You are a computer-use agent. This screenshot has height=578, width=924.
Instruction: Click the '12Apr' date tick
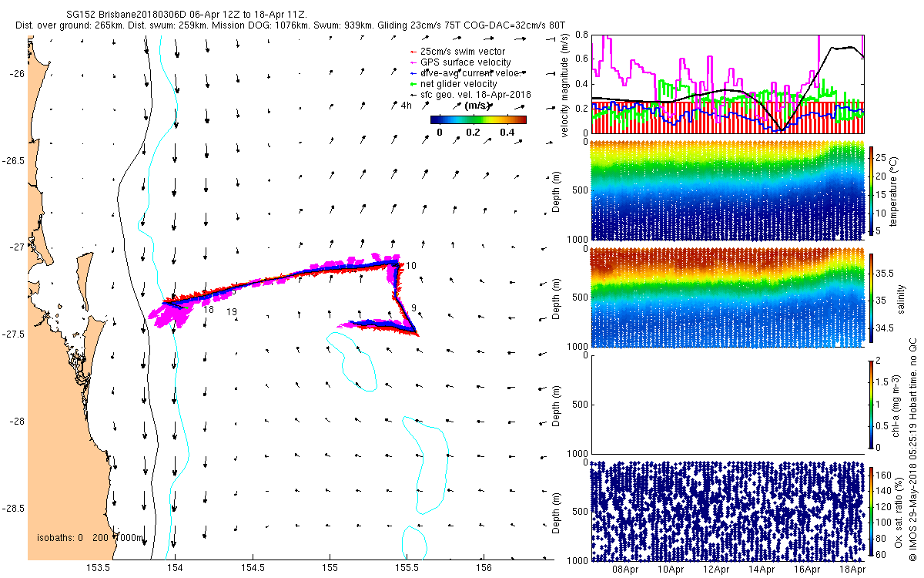point(715,570)
